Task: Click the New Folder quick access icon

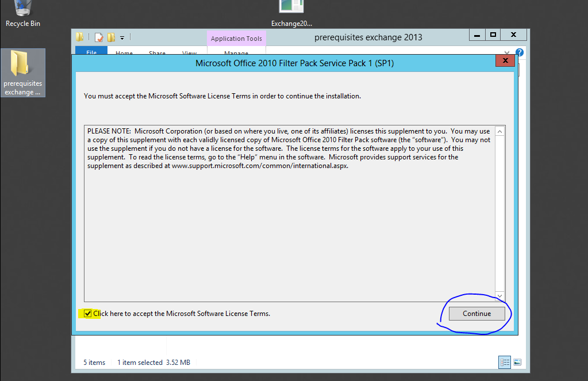Action: point(111,37)
